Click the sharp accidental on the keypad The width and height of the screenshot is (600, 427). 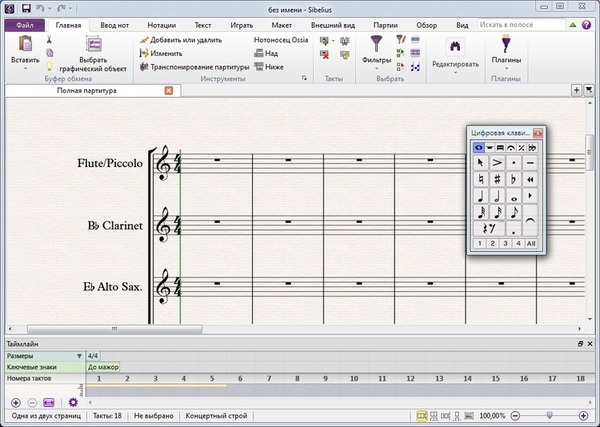point(497,180)
